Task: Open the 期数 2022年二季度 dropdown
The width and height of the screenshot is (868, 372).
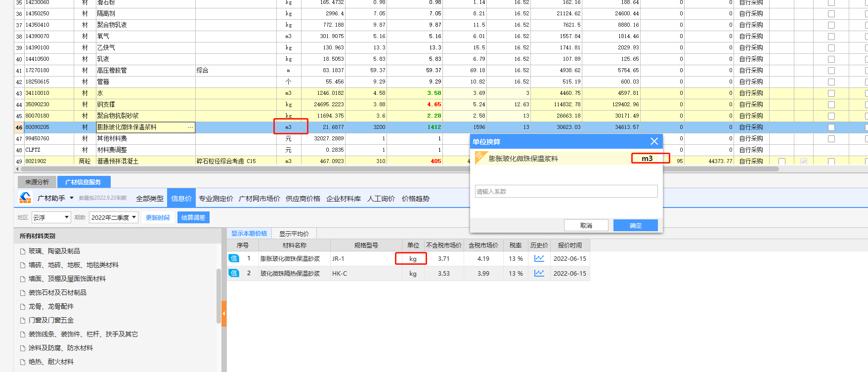Action: click(x=114, y=217)
